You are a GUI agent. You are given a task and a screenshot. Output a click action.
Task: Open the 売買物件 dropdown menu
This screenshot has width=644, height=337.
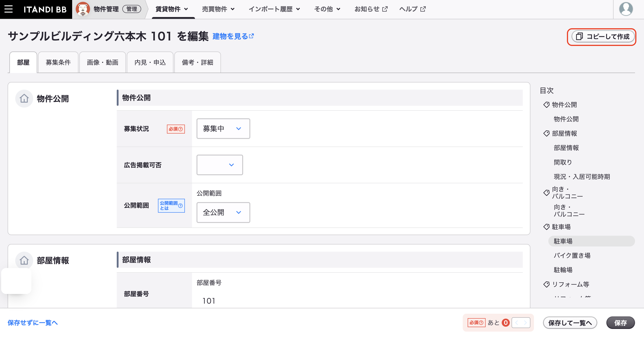(218, 9)
